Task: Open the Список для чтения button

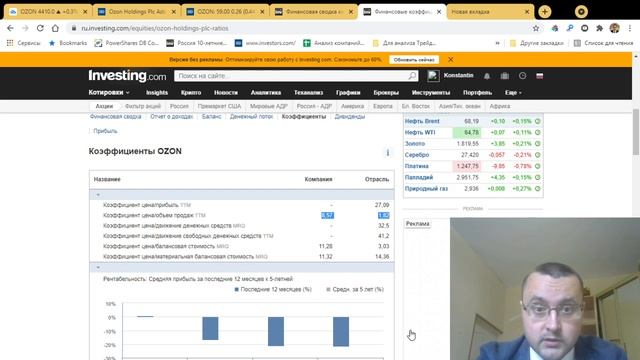Action: click(x=604, y=43)
